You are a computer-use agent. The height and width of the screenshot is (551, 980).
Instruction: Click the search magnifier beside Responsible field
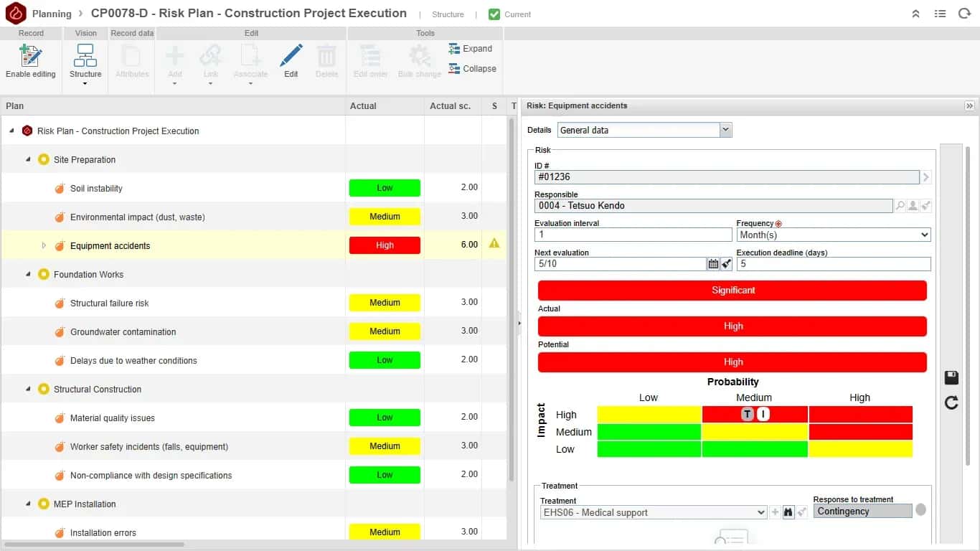(900, 206)
